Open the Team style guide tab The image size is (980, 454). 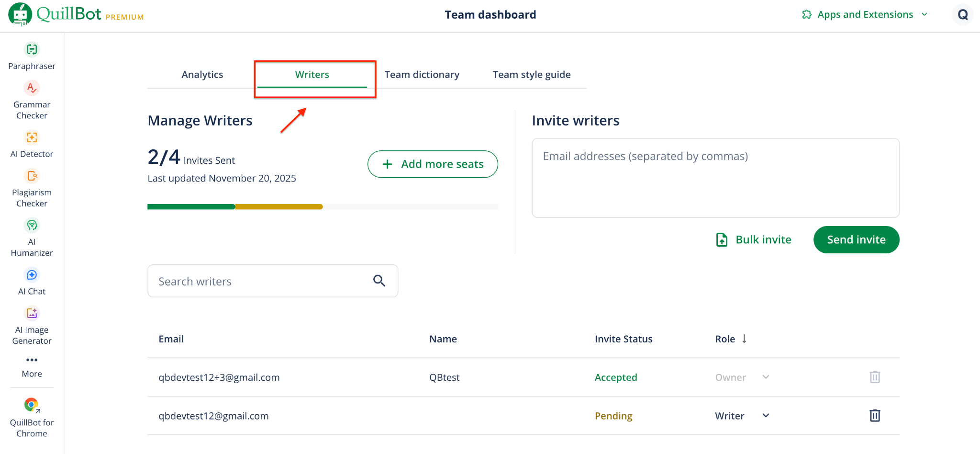click(x=531, y=75)
